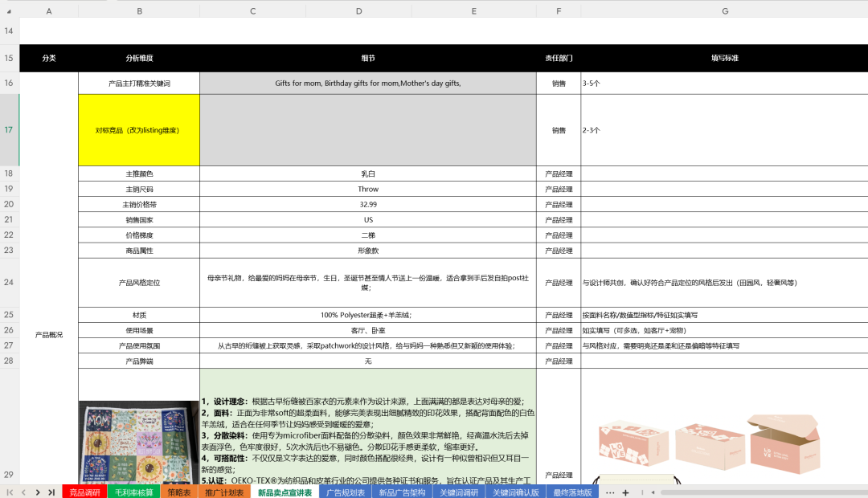The width and height of the screenshot is (868, 498).
Task: Jump to the last sheet navigation icon
Action: [x=50, y=492]
